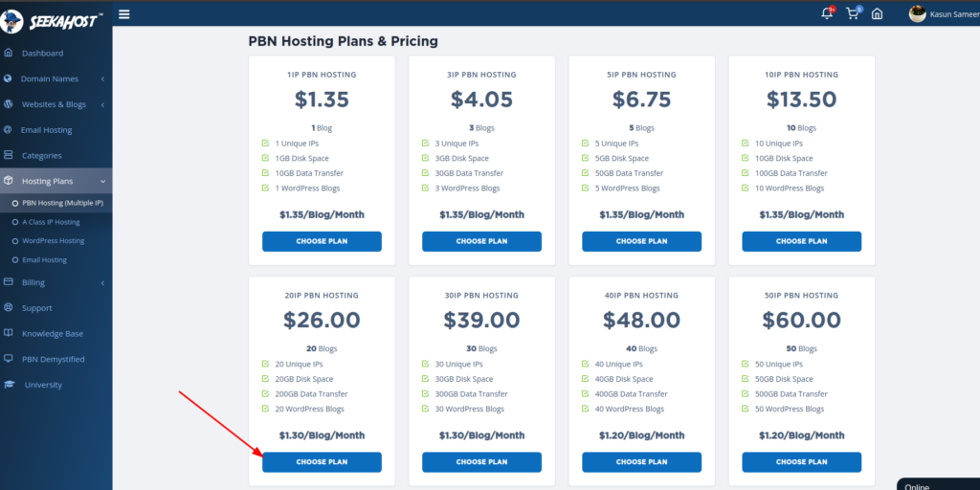Expand the Billing menu arrow
This screenshot has height=490, width=980.
(x=102, y=282)
